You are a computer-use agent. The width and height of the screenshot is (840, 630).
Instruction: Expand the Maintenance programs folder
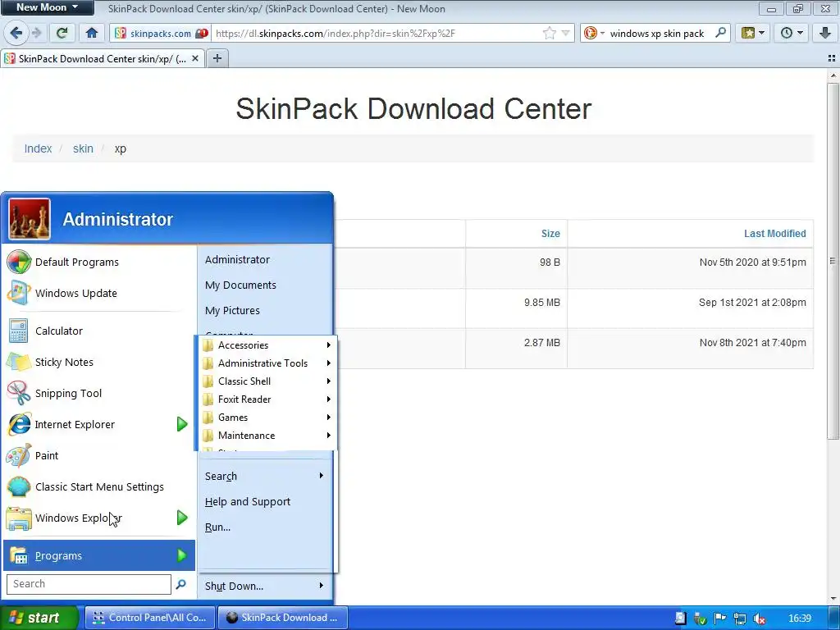pyautogui.click(x=267, y=436)
